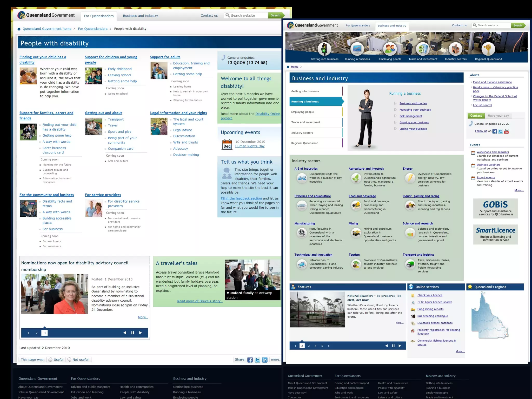The image size is (532, 399).
Task: Open YouTube icon next to Follow us
Action: coord(506,131)
